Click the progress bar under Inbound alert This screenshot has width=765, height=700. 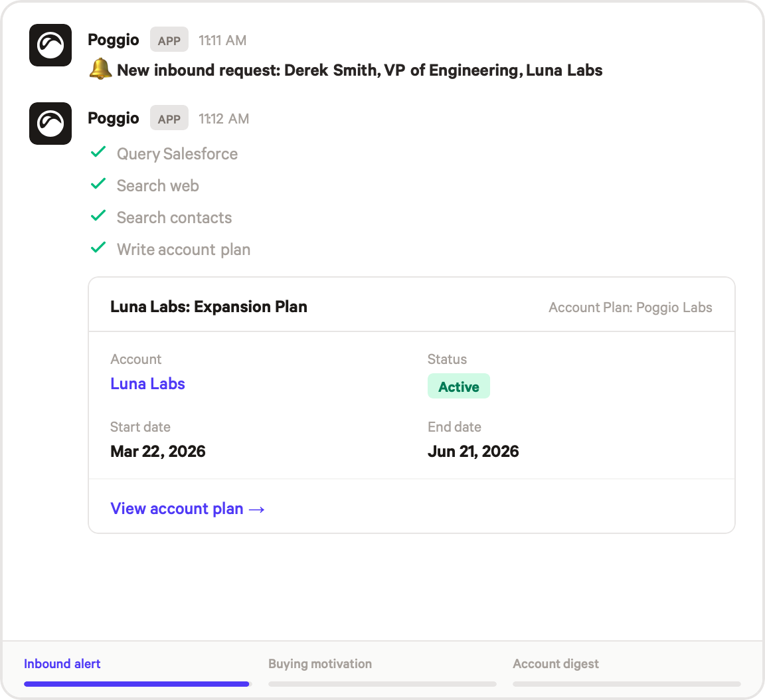137,683
